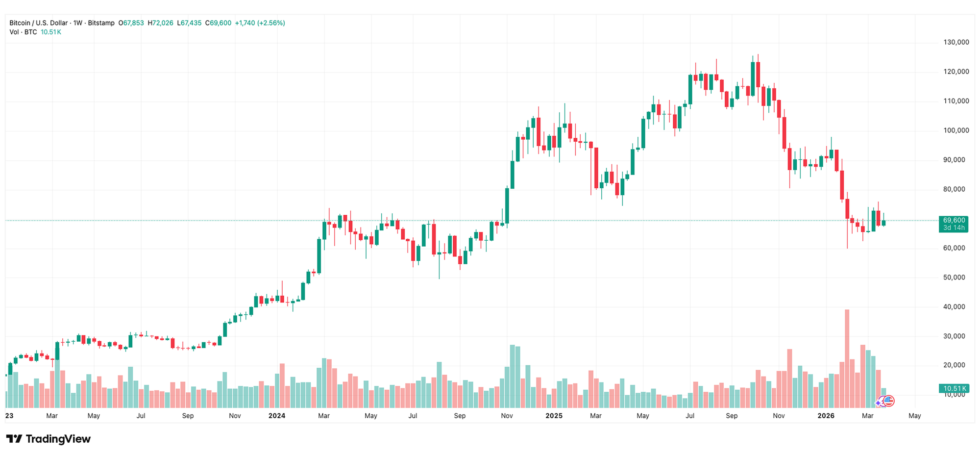The width and height of the screenshot is (980, 455).
Task: Click the Bitstamp exchange name
Action: click(x=101, y=23)
